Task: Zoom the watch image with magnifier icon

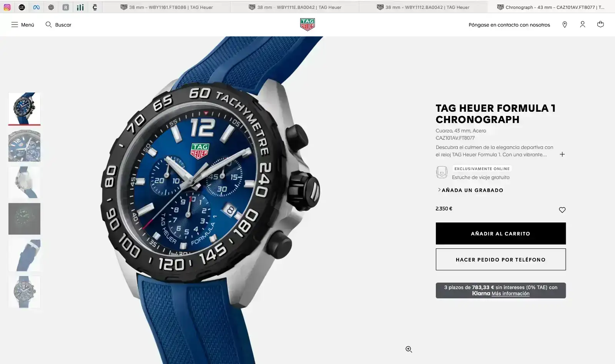Action: pos(409,349)
